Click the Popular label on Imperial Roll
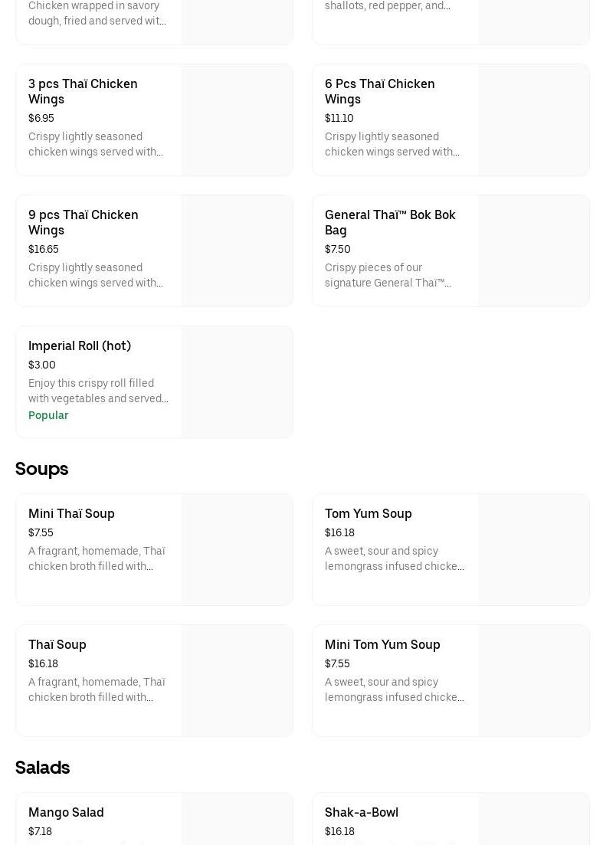 [48, 415]
